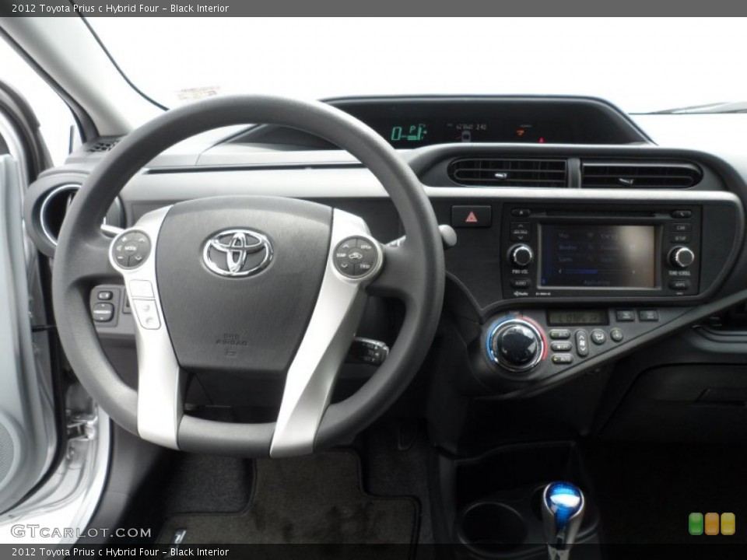
Task: Tap MODE on the steering wheel left pad
Action: (x=130, y=248)
